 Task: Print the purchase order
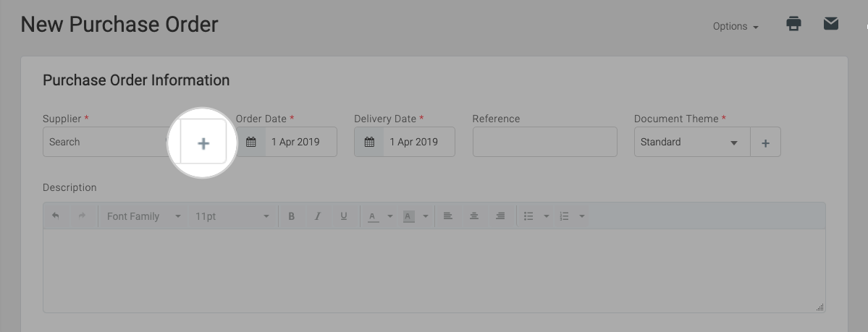[x=794, y=24]
